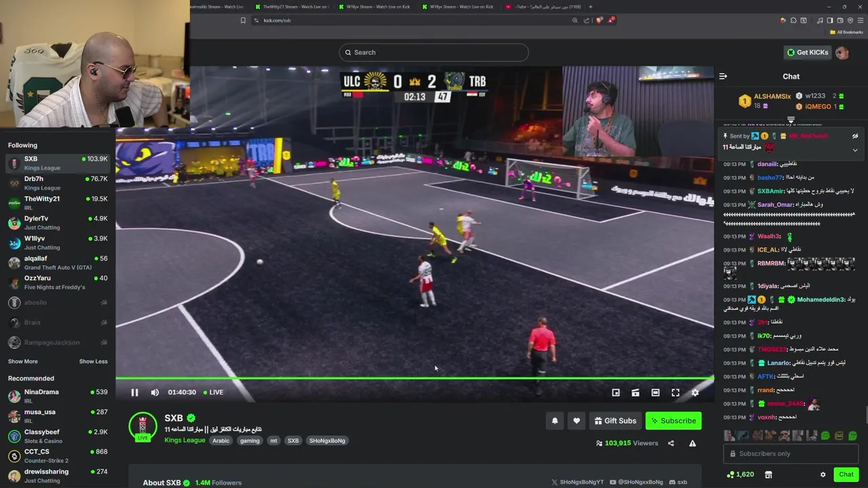Open a new browser tab
This screenshot has width=868, height=488.
(590, 7)
